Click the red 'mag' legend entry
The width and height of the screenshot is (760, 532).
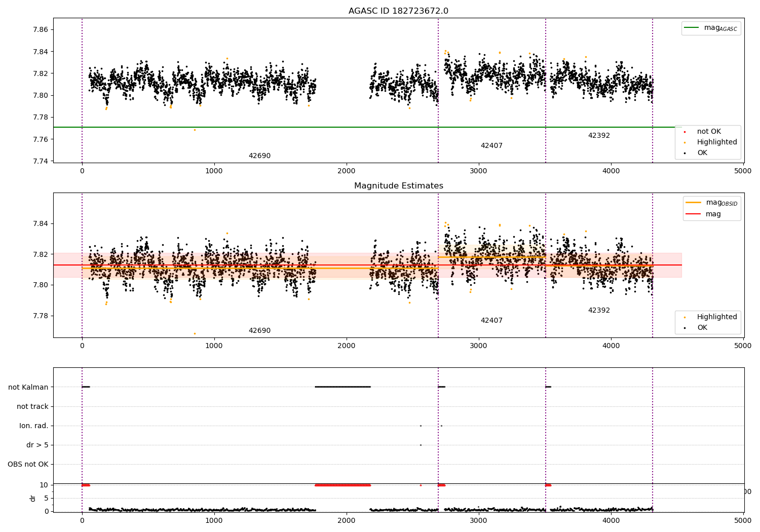click(x=704, y=214)
